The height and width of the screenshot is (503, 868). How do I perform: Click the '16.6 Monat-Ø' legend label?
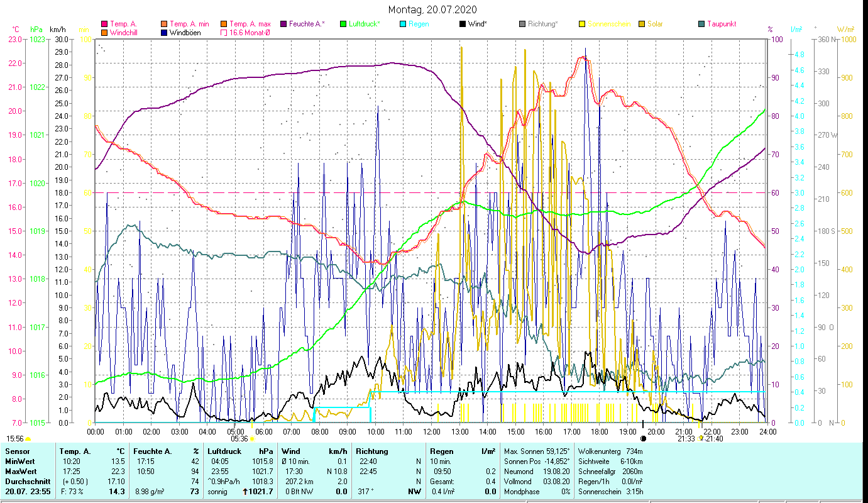250,32
